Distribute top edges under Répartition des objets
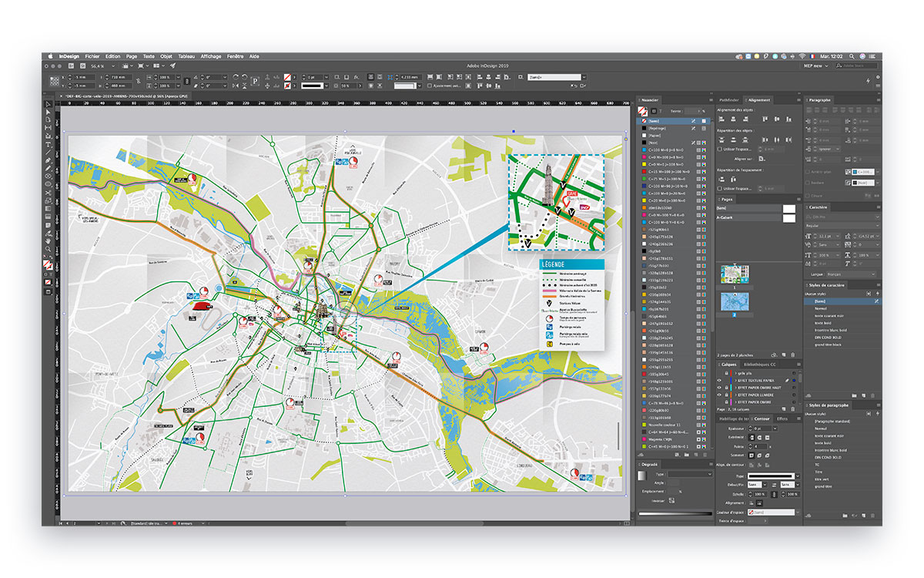Viewport: 924px width, 578px height. (721, 139)
